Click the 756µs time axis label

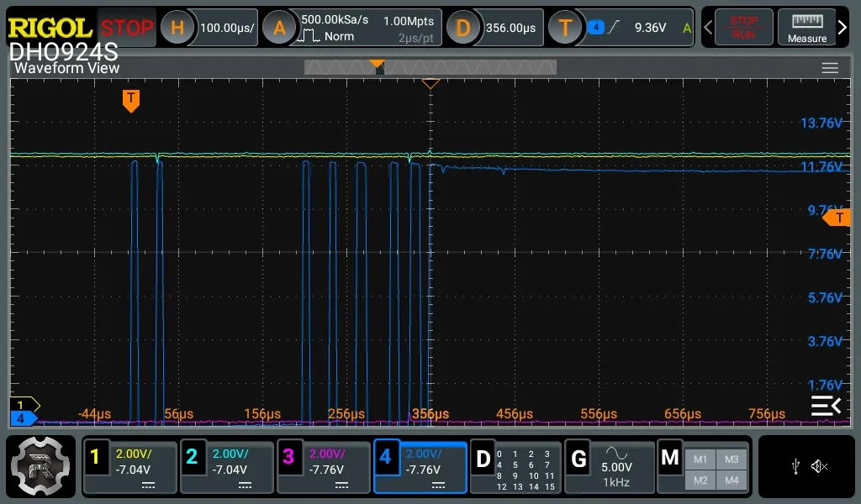[x=767, y=414]
